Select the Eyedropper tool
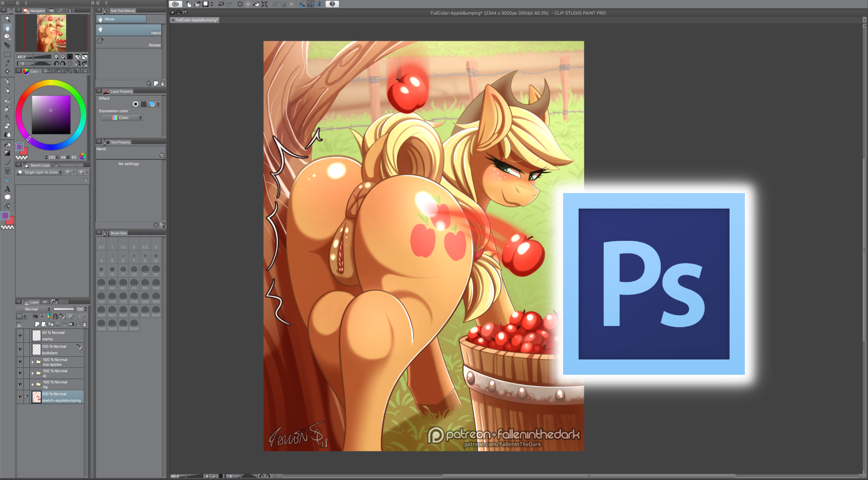Image resolution: width=868 pixels, height=480 pixels. tap(8, 63)
